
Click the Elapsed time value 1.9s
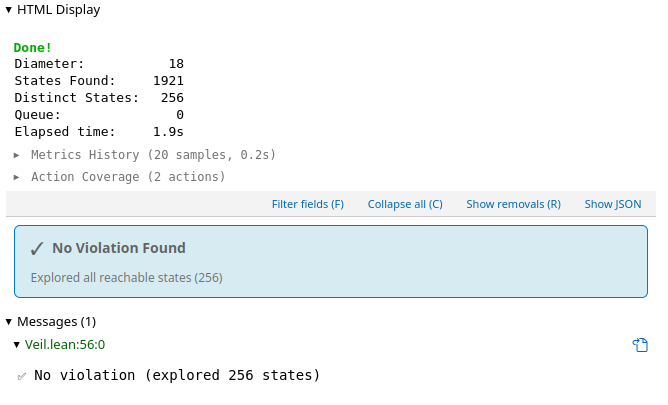(168, 132)
